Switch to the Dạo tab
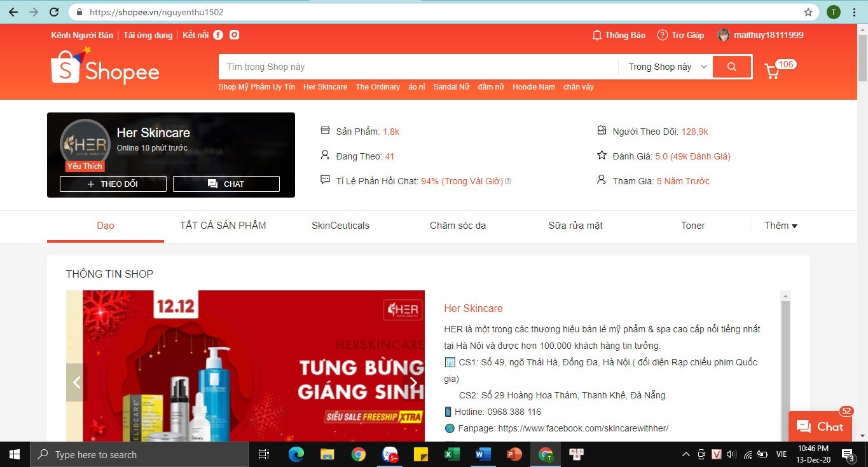868x467 pixels. 106,226
